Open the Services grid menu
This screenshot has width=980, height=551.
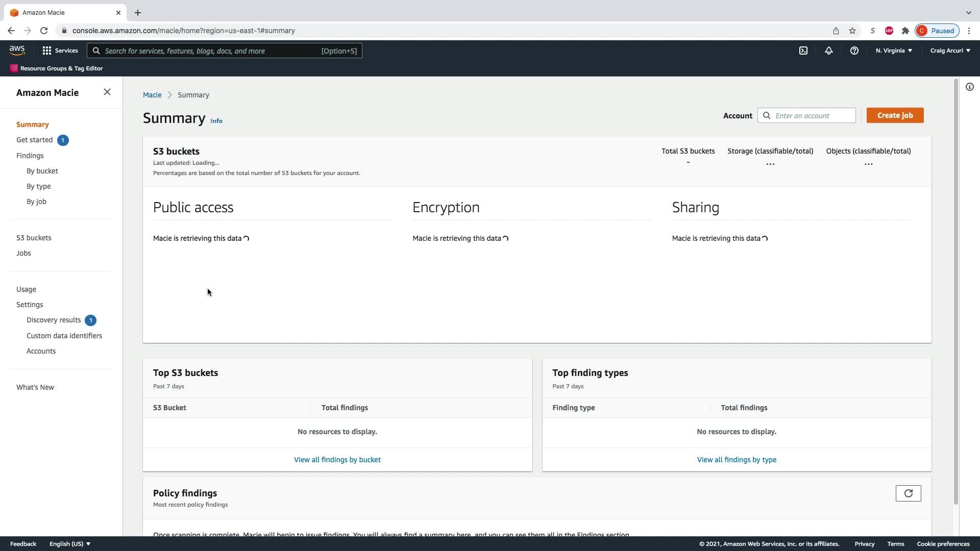[x=60, y=51]
